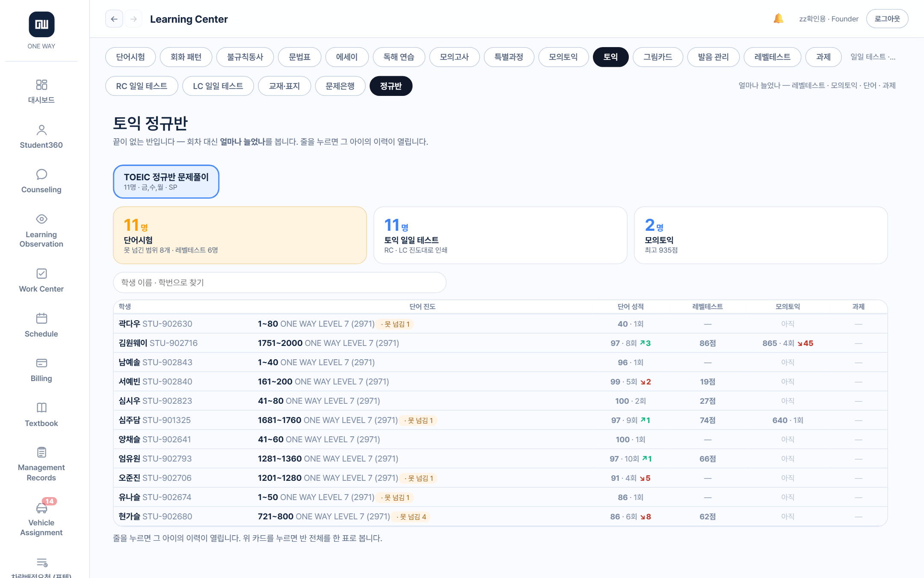Open the 단어시험 11명 summary card
The image size is (924, 578).
click(240, 235)
